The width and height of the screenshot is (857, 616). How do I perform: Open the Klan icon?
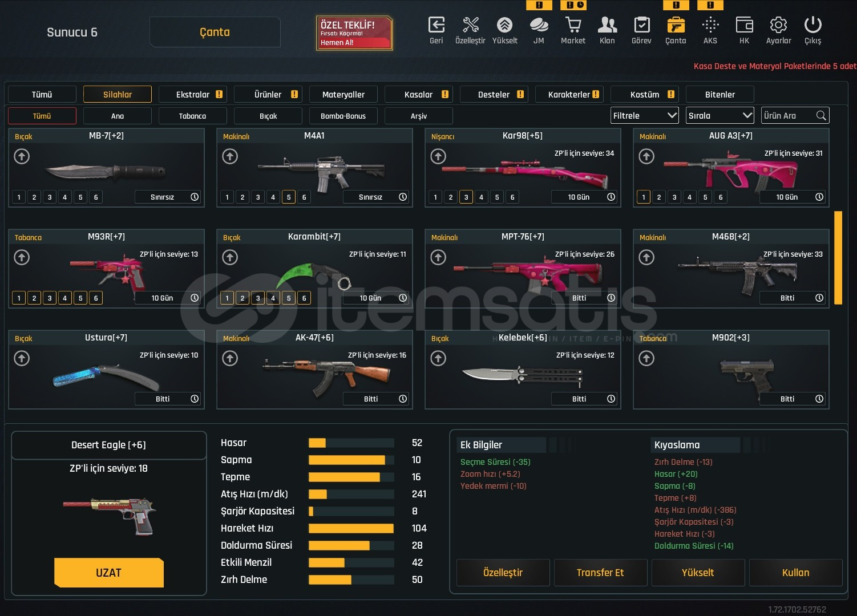point(607,25)
